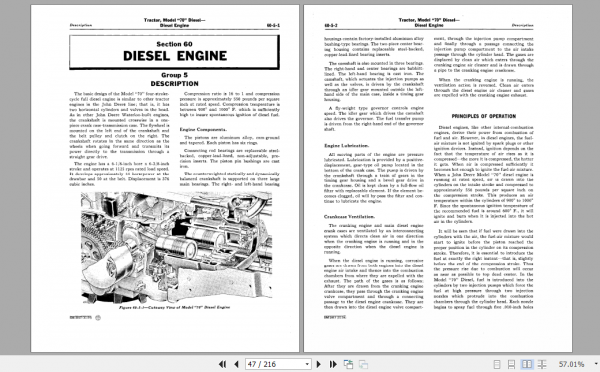Screen dimensions: 600x372
Task: Click the Crankcase Ventilation subheading
Action: pos(349,217)
